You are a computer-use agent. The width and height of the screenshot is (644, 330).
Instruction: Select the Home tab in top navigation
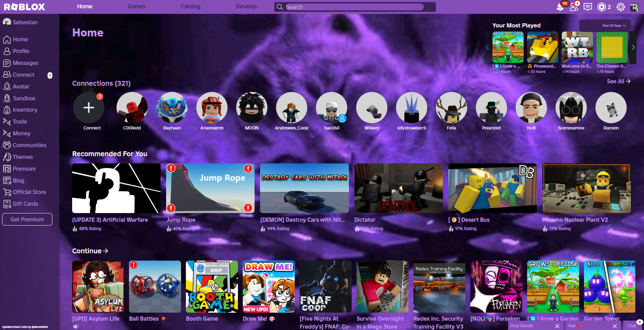tap(85, 7)
